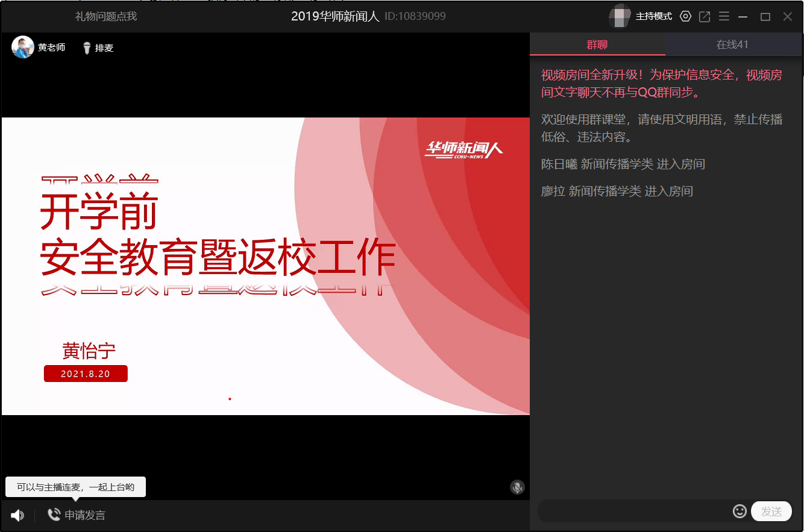Click 黄老师's presenter avatar
This screenshot has width=804, height=532.
tap(22, 47)
